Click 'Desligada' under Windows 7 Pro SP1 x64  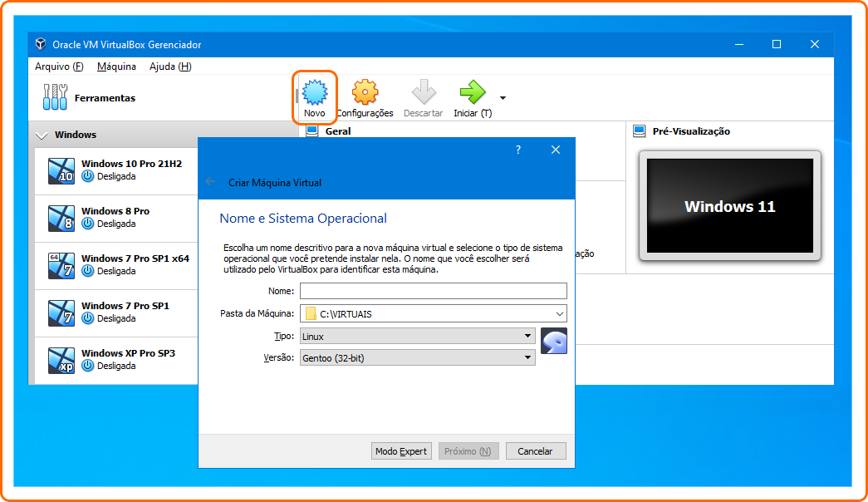116,271
